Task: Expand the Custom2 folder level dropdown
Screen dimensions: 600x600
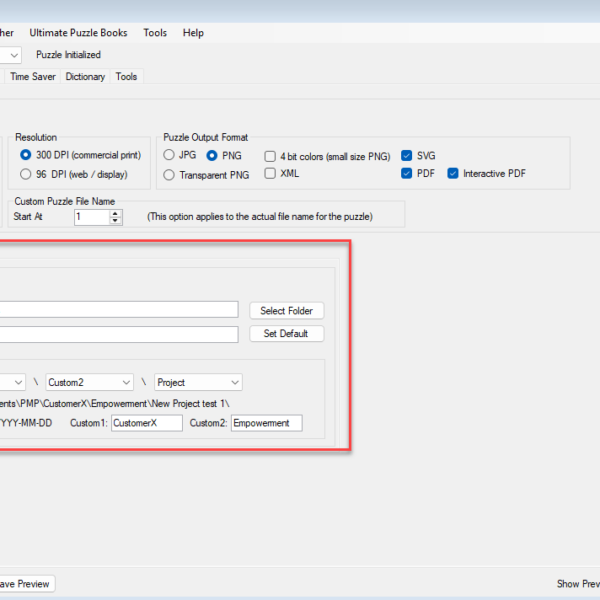Action: click(126, 382)
